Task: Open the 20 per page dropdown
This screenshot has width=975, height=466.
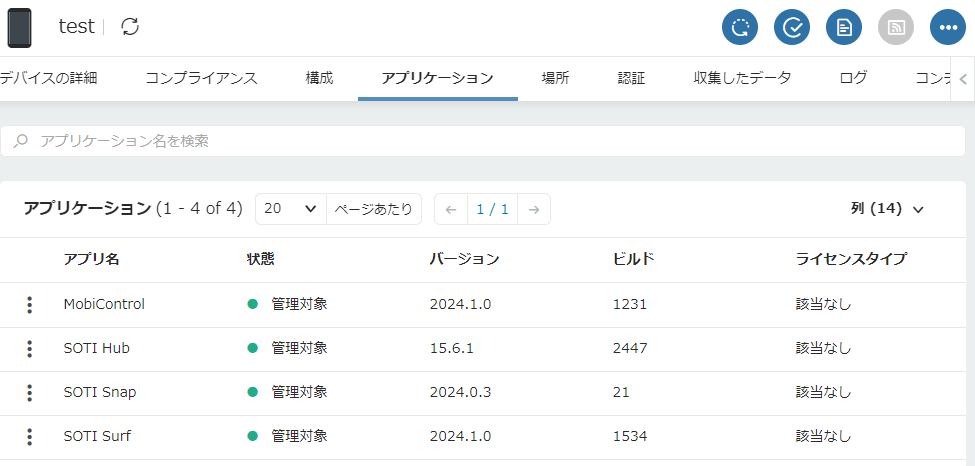Action: [290, 209]
